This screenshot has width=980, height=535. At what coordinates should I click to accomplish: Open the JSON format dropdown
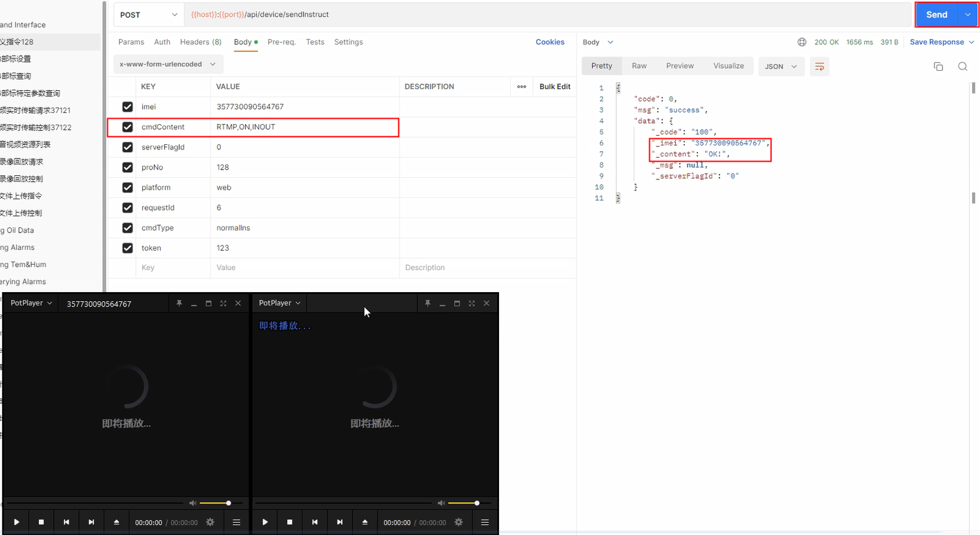point(780,66)
